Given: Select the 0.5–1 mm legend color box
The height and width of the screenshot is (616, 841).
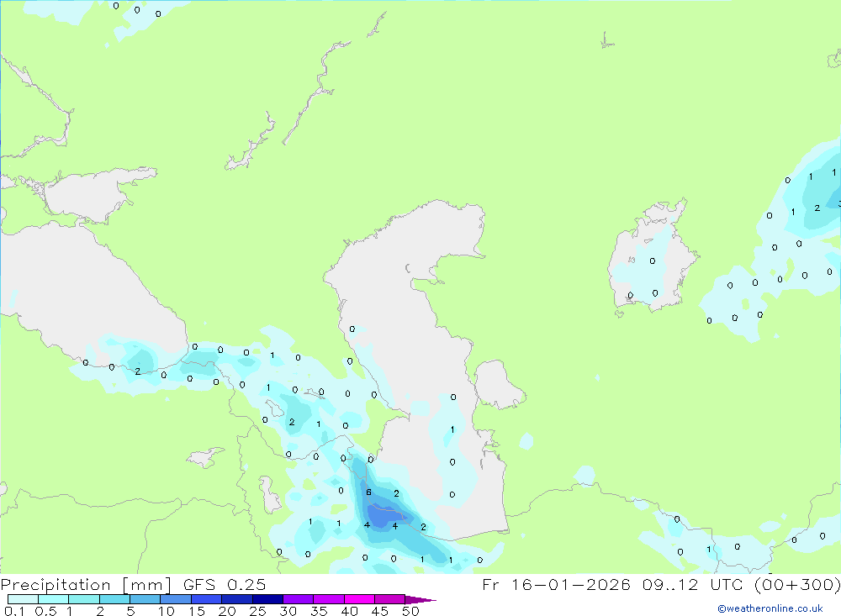Looking at the screenshot, I should point(54,599).
